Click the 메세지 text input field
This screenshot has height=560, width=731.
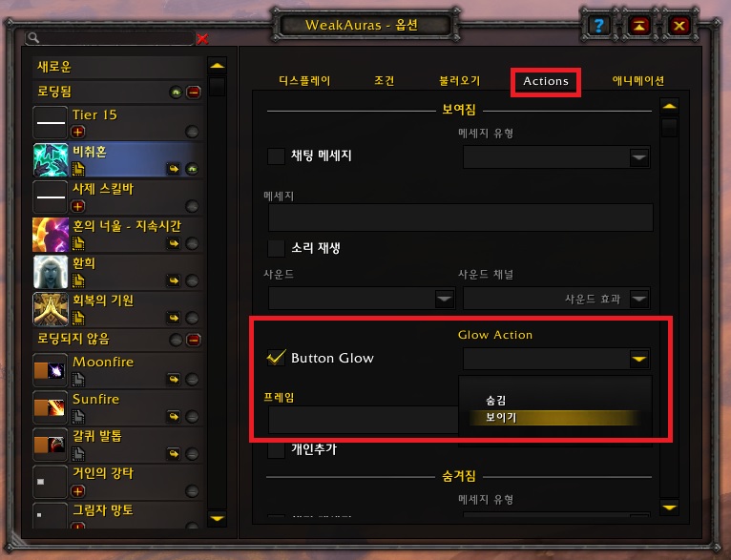tap(461, 218)
